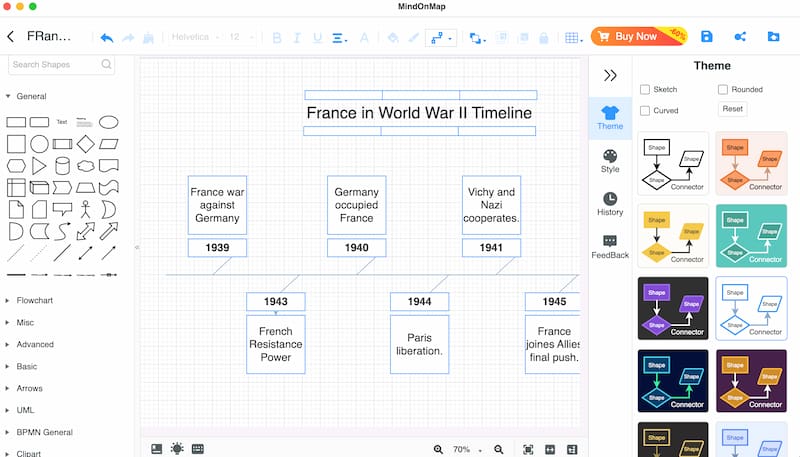Click the share icon
This screenshot has width=800, height=457.
click(740, 36)
